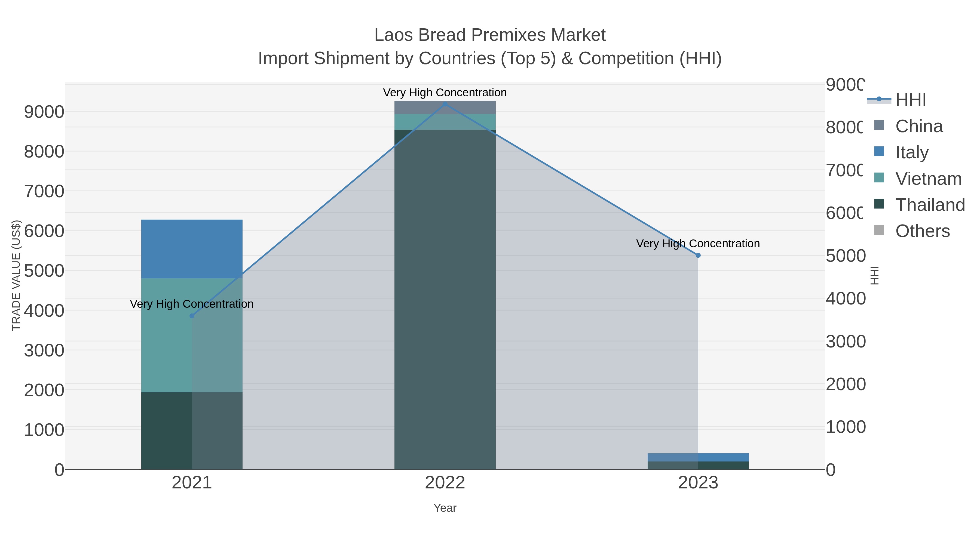Click the Italy blue legend swatch

[879, 151]
